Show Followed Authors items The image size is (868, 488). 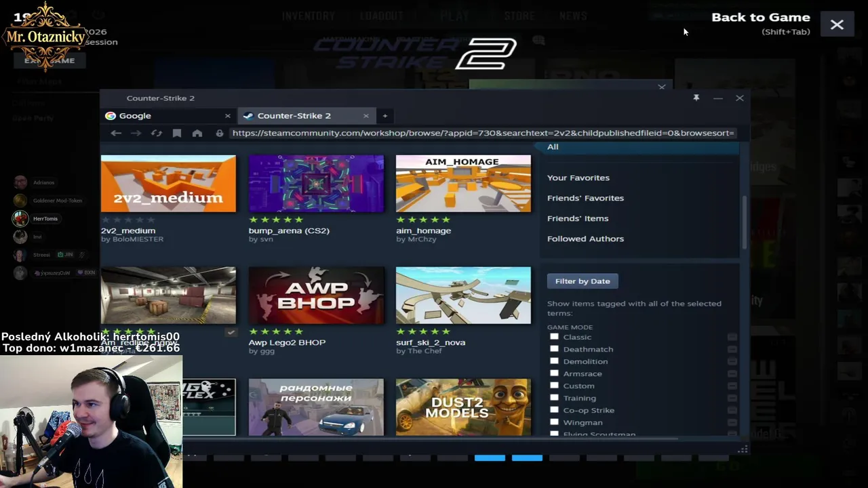pyautogui.click(x=585, y=239)
